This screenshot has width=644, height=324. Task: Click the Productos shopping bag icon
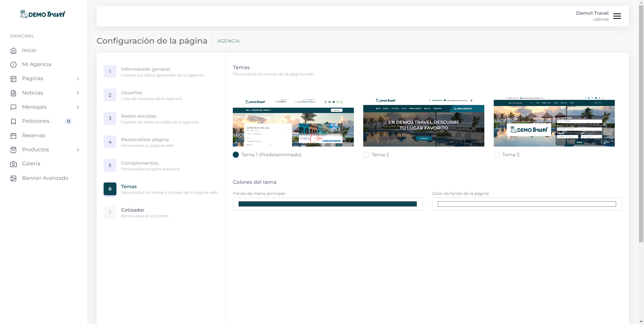(x=13, y=150)
